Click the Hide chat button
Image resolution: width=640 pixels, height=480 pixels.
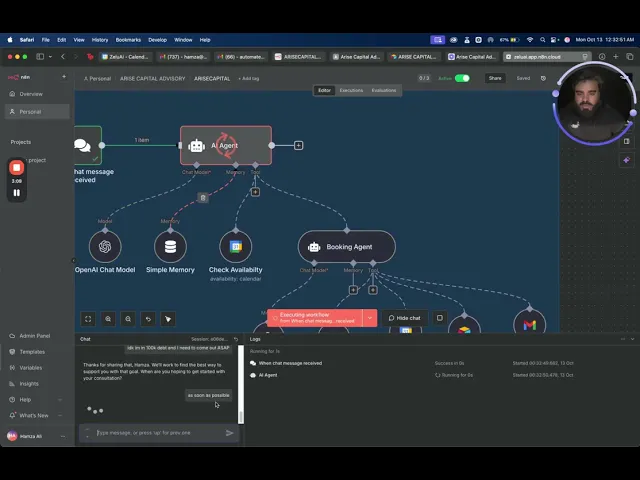404,318
